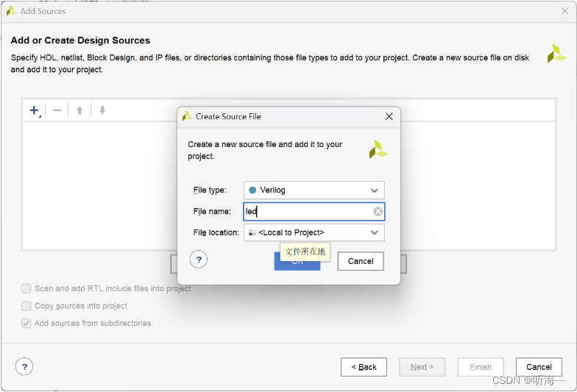The height and width of the screenshot is (392, 577).
Task: Click Cancel in Create Source File dialog
Action: coord(361,261)
